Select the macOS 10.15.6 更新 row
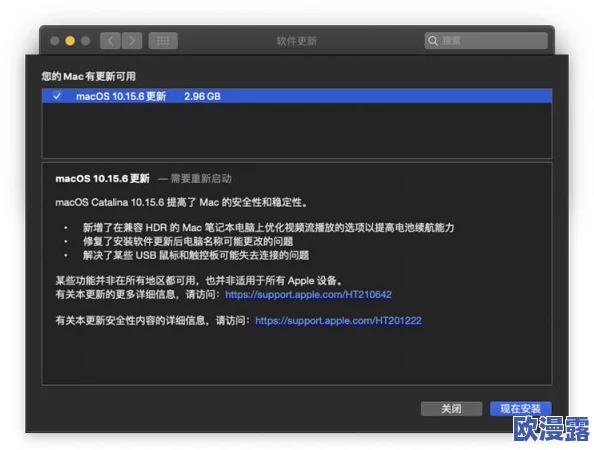 [x=297, y=96]
